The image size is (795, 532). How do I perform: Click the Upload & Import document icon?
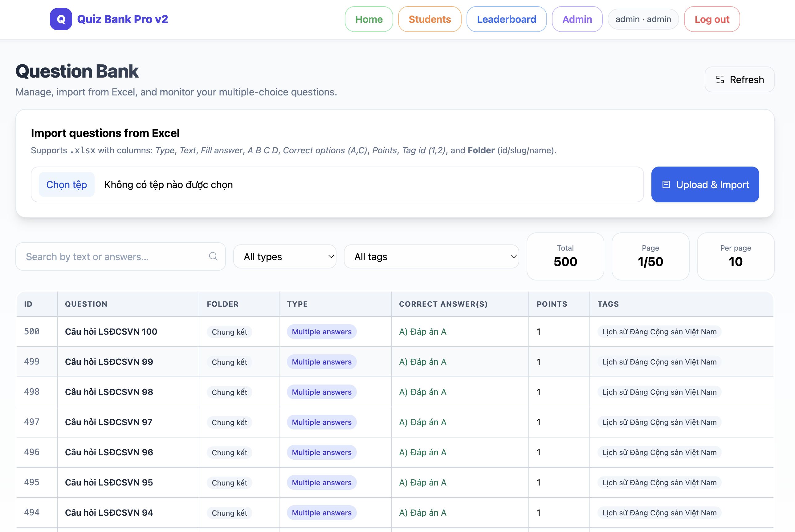pyautogui.click(x=666, y=185)
